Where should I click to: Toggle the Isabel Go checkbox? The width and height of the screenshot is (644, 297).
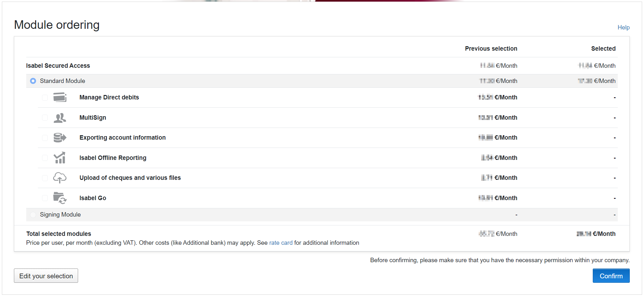pos(45,198)
